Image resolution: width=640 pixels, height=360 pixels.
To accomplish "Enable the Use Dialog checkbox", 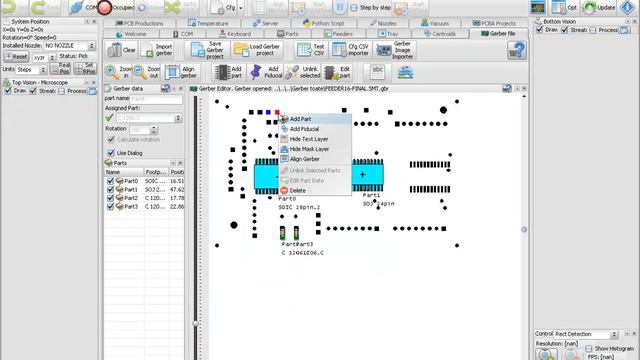I will [111, 153].
